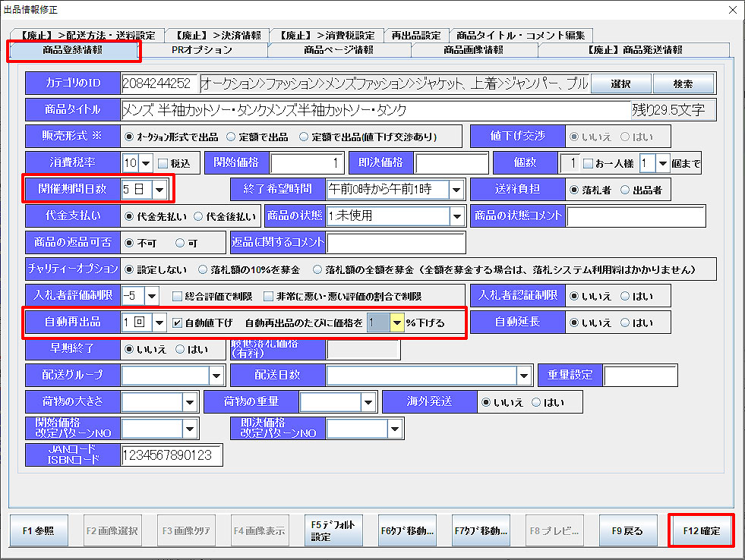This screenshot has width=745, height=560.
Task: Open the 商品の状態 dropdown
Action: tap(456, 216)
